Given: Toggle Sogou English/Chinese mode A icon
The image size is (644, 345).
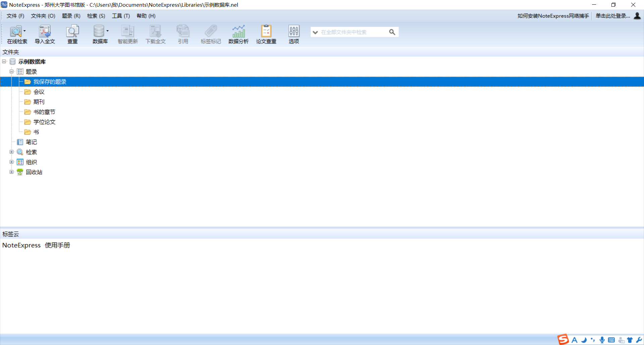Looking at the screenshot, I should pyautogui.click(x=575, y=340).
